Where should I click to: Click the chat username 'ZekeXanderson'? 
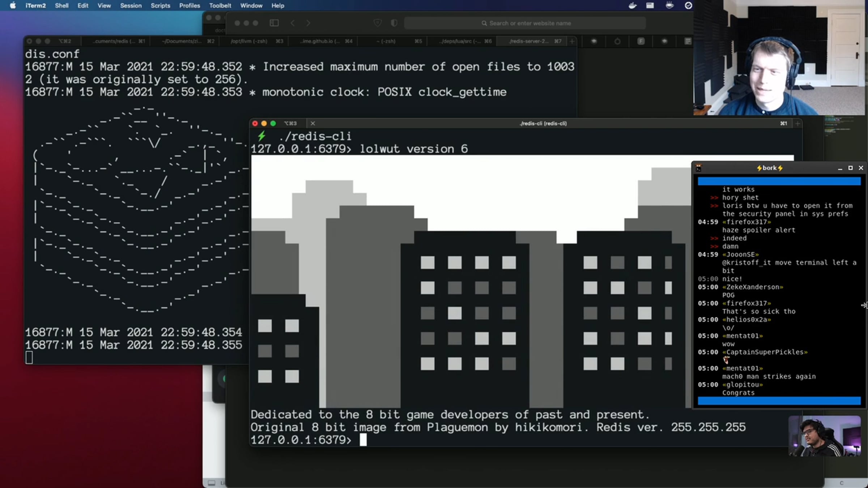pyautogui.click(x=753, y=287)
